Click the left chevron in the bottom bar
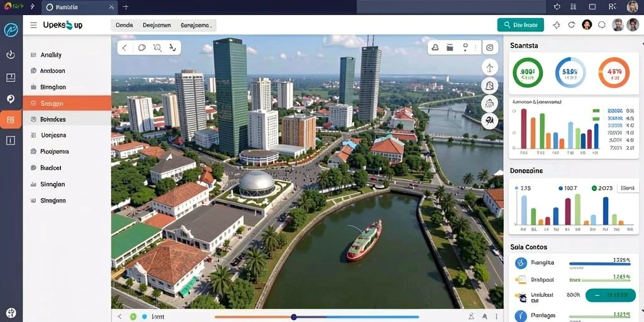Screen dimensions: 644x322 [119, 317]
